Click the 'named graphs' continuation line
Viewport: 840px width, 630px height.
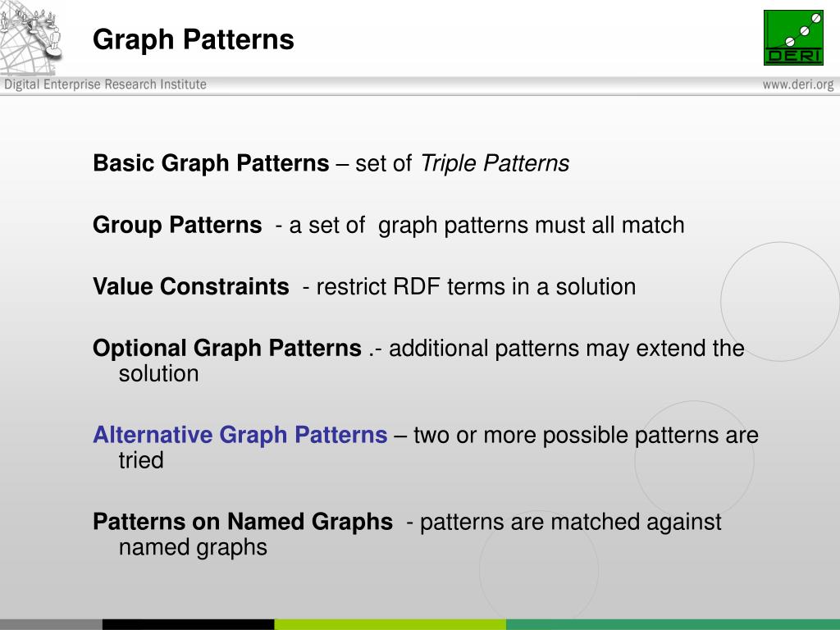coord(193,547)
